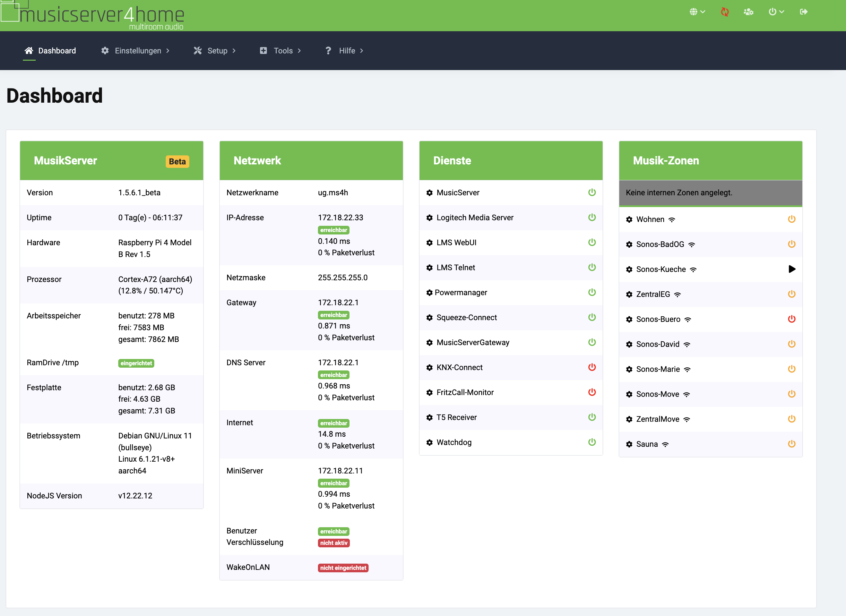846x616 pixels.
Task: Open the language globe dropdown
Action: tap(697, 12)
